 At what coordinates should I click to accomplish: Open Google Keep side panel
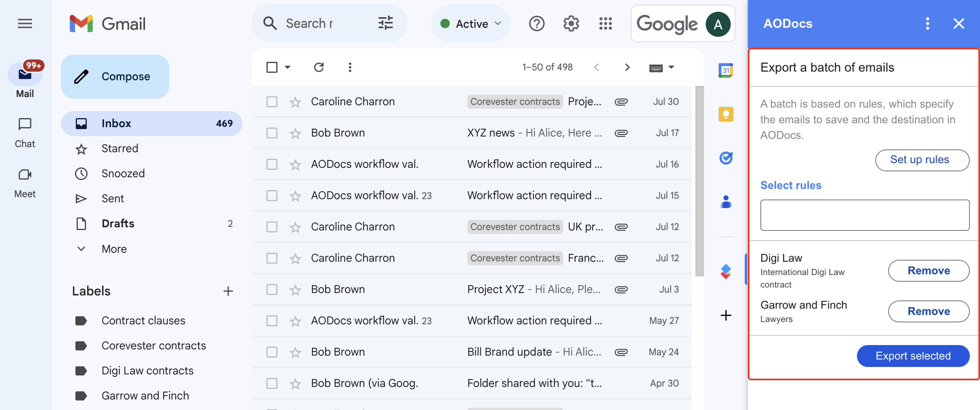tap(726, 114)
